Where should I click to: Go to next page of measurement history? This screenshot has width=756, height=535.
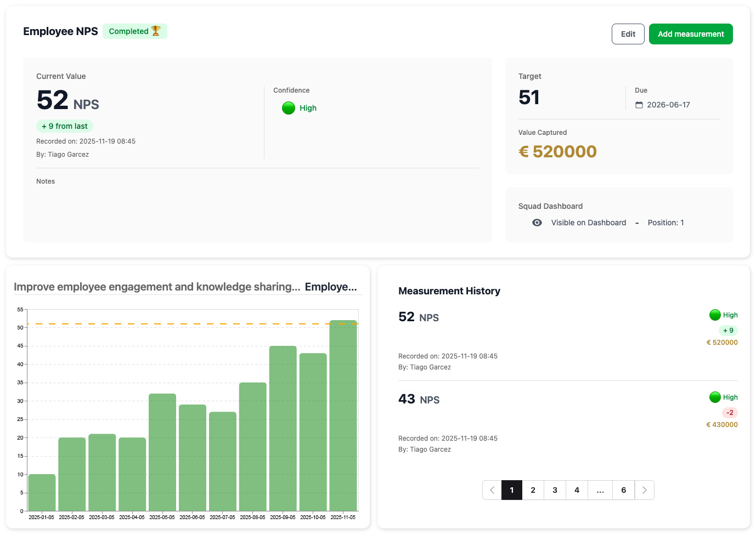[x=645, y=490]
